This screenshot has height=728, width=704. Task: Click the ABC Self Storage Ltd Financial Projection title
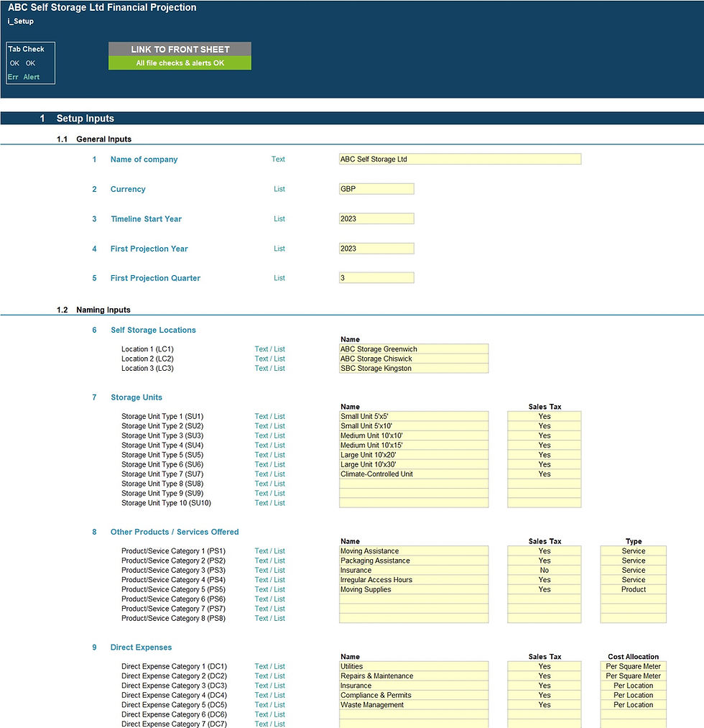pos(102,7)
